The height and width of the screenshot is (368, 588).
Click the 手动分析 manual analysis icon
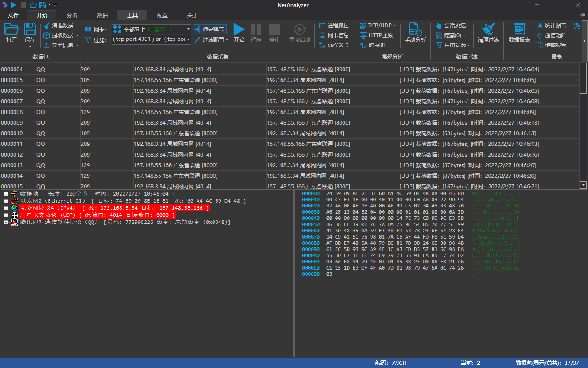(x=415, y=29)
